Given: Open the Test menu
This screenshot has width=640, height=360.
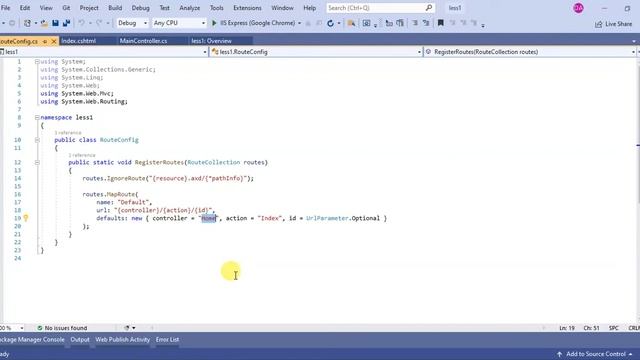Looking at the screenshot, I should 164,8.
